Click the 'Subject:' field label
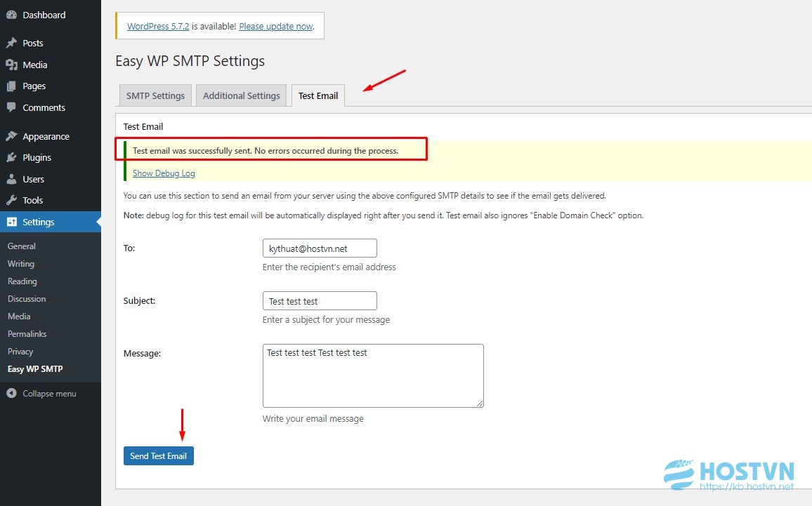This screenshot has height=506, width=812. tap(139, 301)
